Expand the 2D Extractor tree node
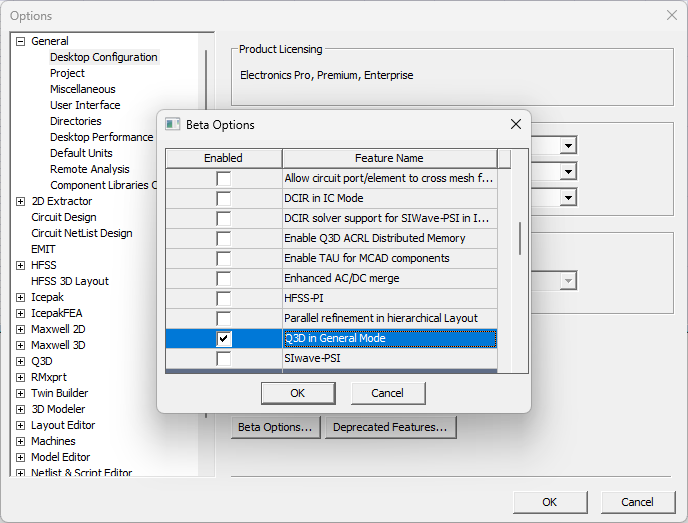The image size is (688, 523). tap(20, 201)
